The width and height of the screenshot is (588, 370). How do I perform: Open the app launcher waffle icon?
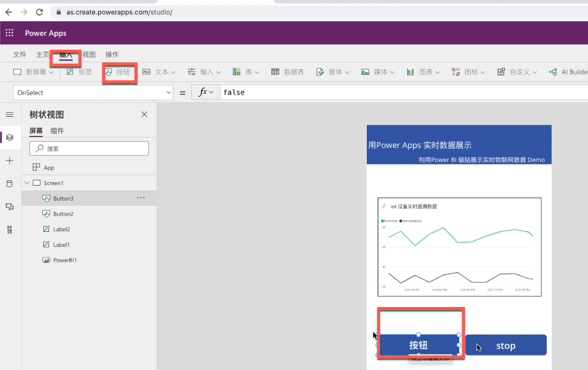9,33
